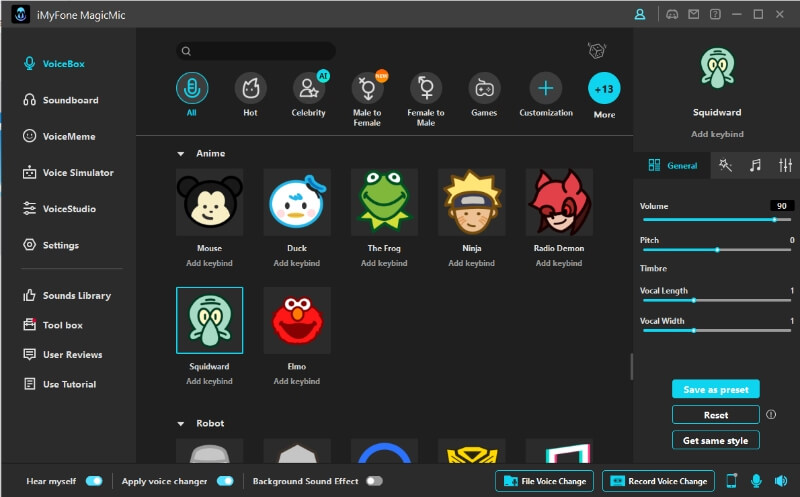
Task: Click Add keybind under Mouse
Action: 209,263
